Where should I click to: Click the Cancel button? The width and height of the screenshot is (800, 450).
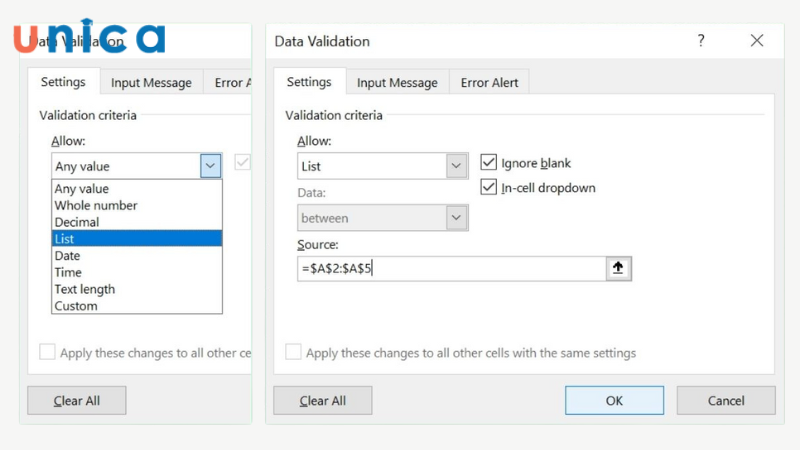pos(725,400)
